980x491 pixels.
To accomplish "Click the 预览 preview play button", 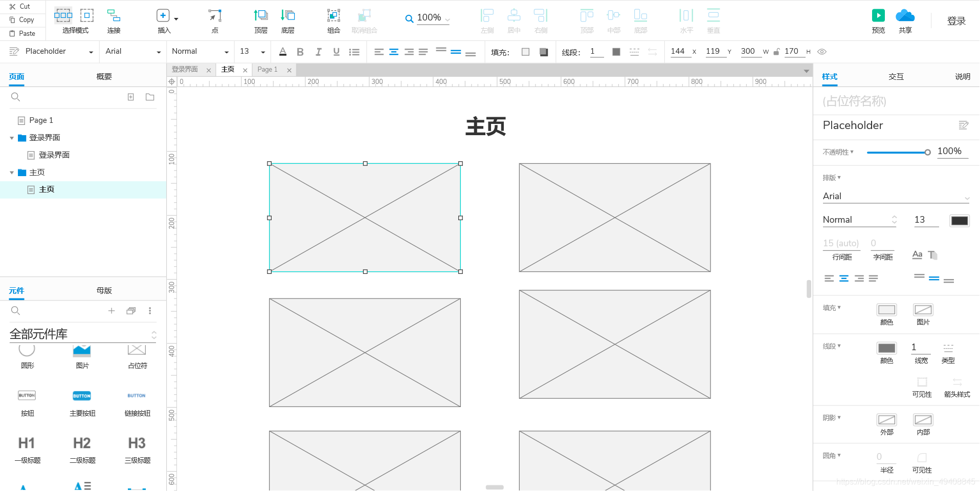I will pos(878,15).
